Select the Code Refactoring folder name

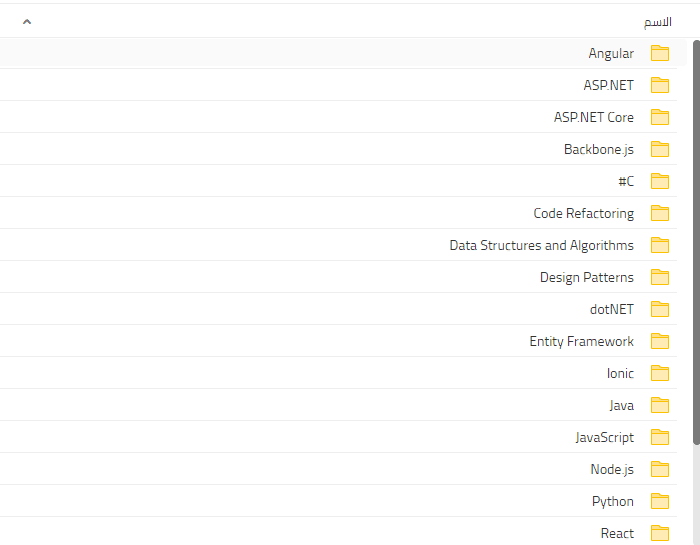(584, 213)
